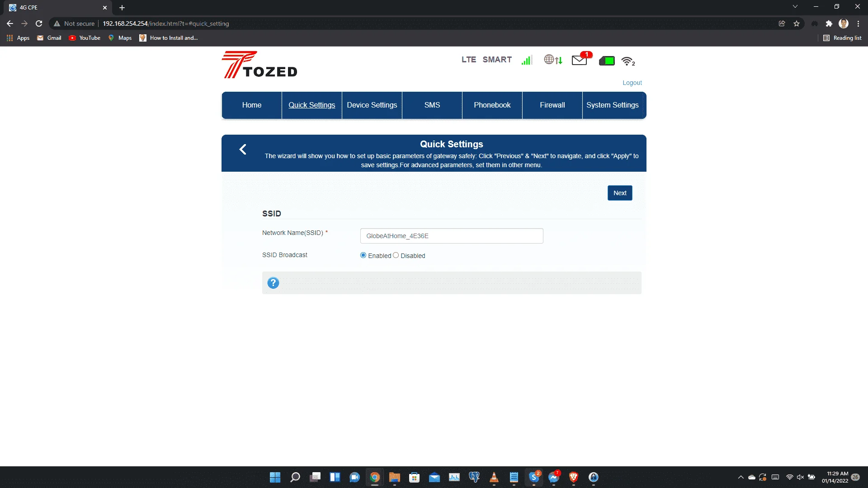Focus the Network Name(SSID) input field

tap(452, 236)
